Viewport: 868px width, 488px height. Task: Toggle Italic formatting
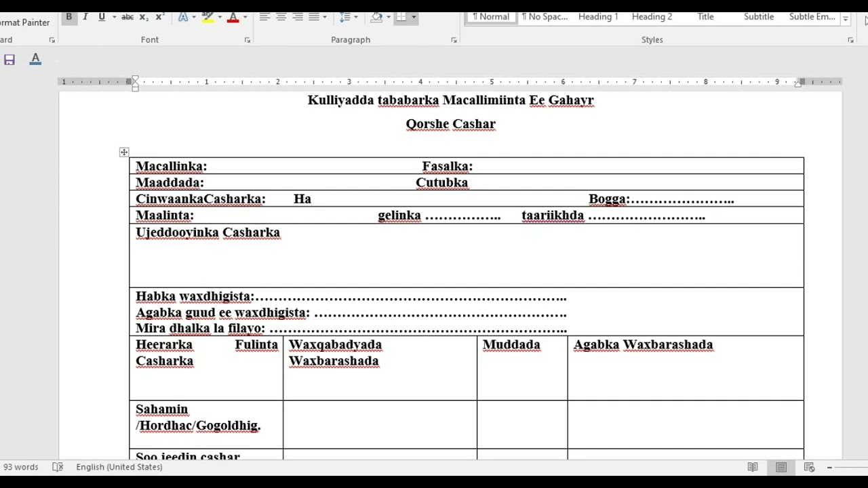click(85, 17)
